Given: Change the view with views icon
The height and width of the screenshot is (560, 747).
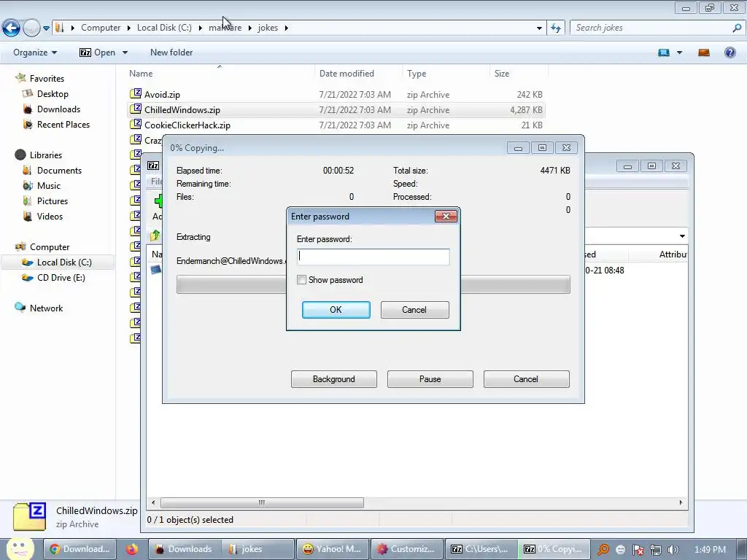Looking at the screenshot, I should pyautogui.click(x=664, y=52).
